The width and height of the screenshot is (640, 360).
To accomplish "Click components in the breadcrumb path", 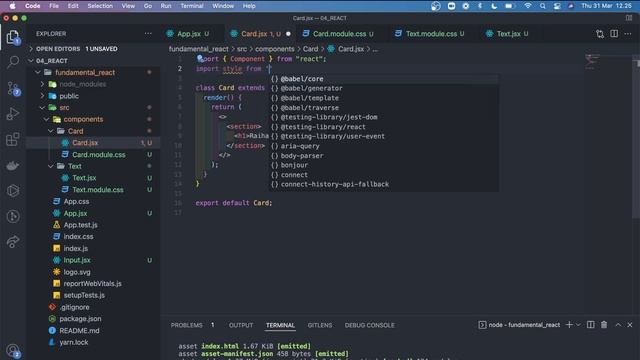I will tap(275, 49).
